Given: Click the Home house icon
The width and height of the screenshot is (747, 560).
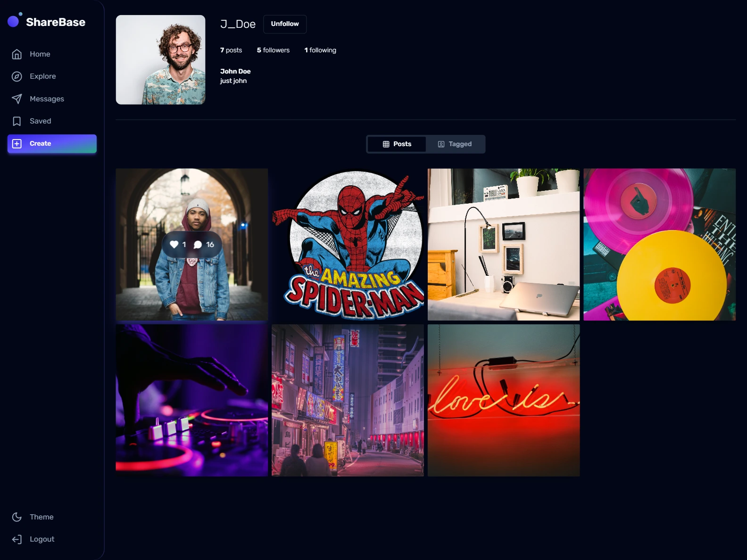Looking at the screenshot, I should pyautogui.click(x=17, y=54).
